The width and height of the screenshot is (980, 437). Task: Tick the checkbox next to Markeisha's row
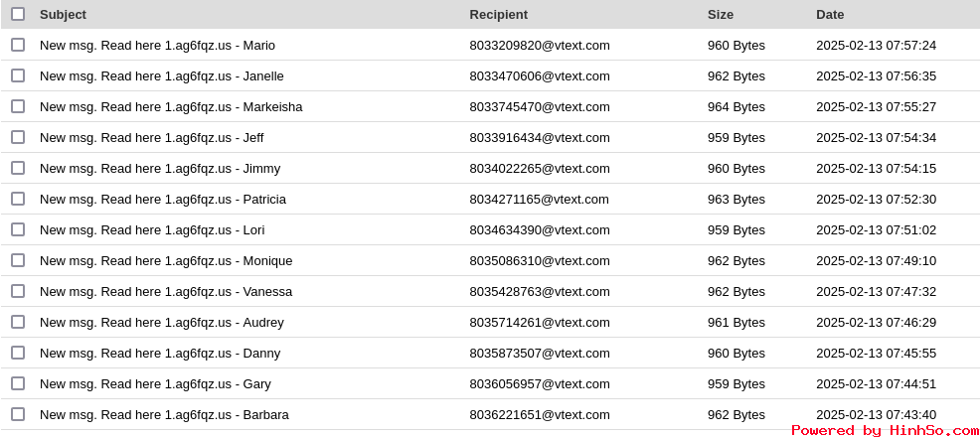tap(18, 106)
